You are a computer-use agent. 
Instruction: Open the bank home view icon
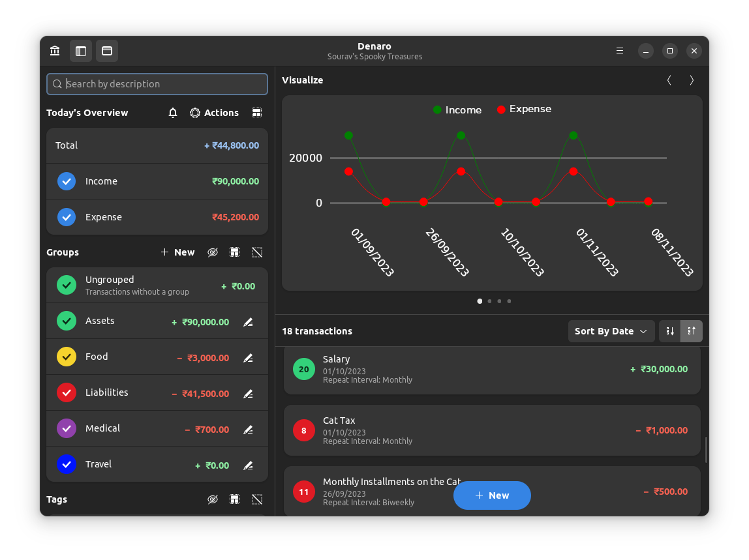[x=55, y=51]
